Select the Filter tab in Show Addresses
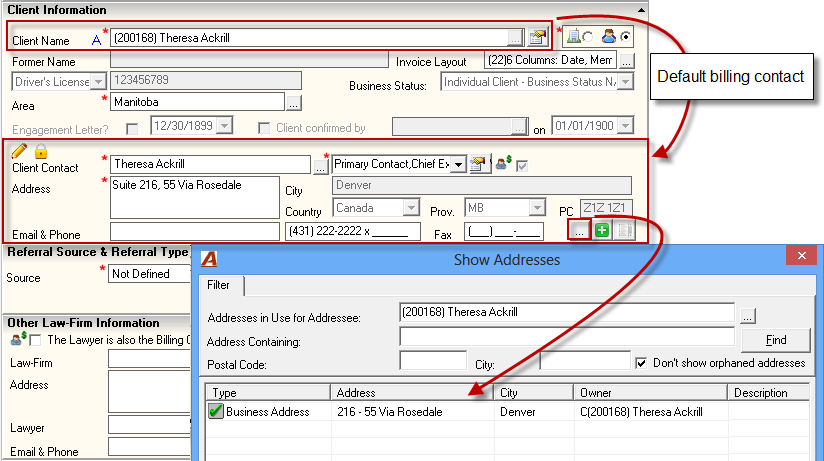This screenshot has height=461, width=824. (218, 285)
